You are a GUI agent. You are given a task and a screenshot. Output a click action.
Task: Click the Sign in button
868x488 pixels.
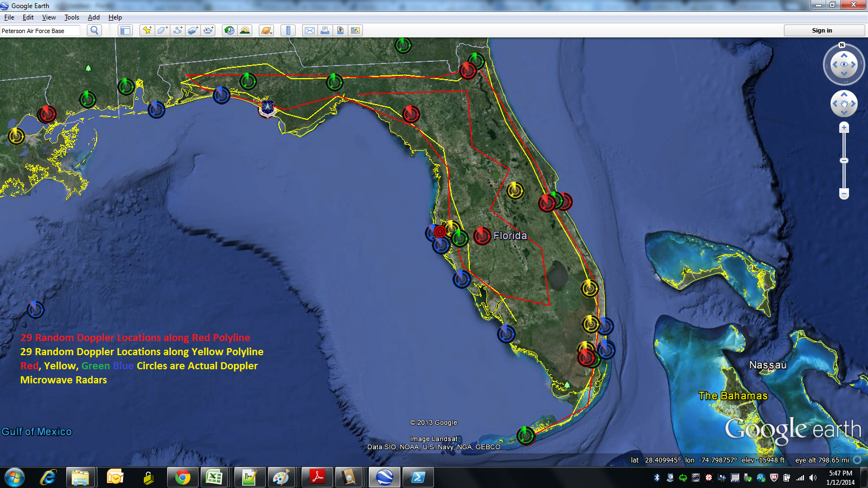822,30
